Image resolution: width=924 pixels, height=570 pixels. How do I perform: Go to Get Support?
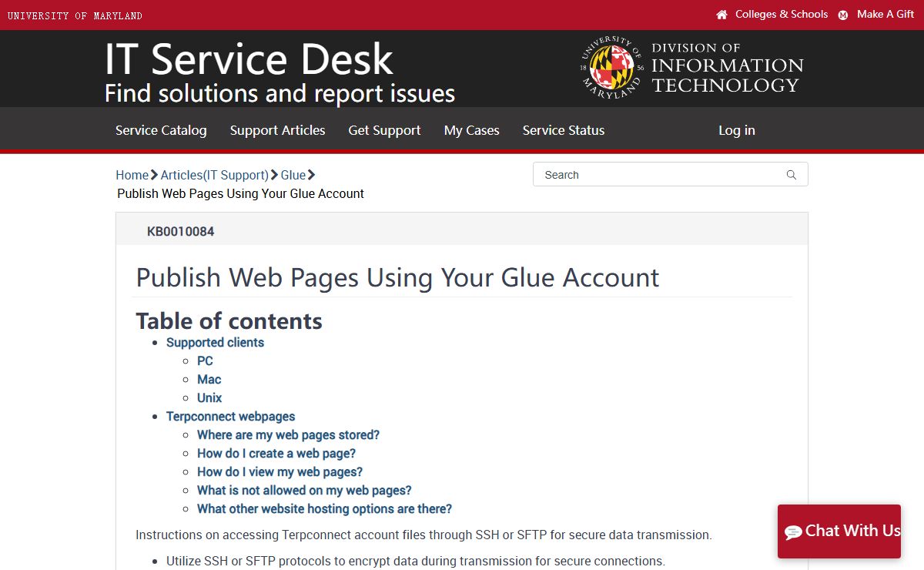385,130
